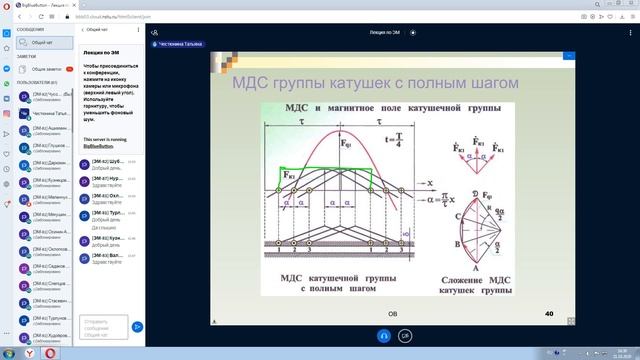
Task: Close the BigBlueButton browser tab
Action: click(74, 5)
